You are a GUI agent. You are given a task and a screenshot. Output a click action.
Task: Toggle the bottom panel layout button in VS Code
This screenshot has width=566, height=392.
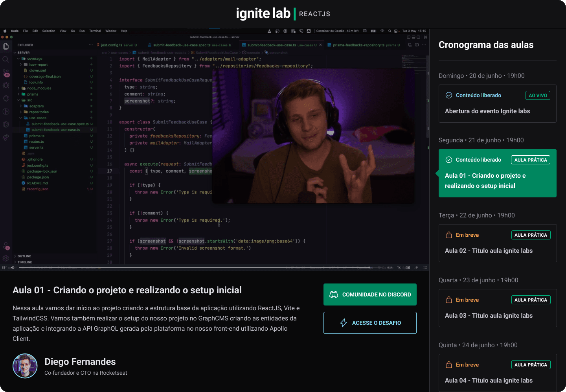(x=413, y=37)
